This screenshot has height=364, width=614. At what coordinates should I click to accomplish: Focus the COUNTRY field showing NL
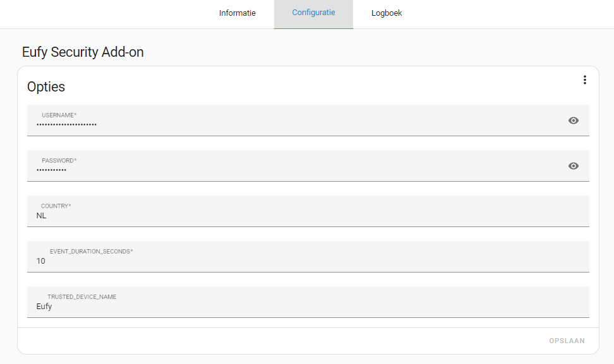click(253, 215)
